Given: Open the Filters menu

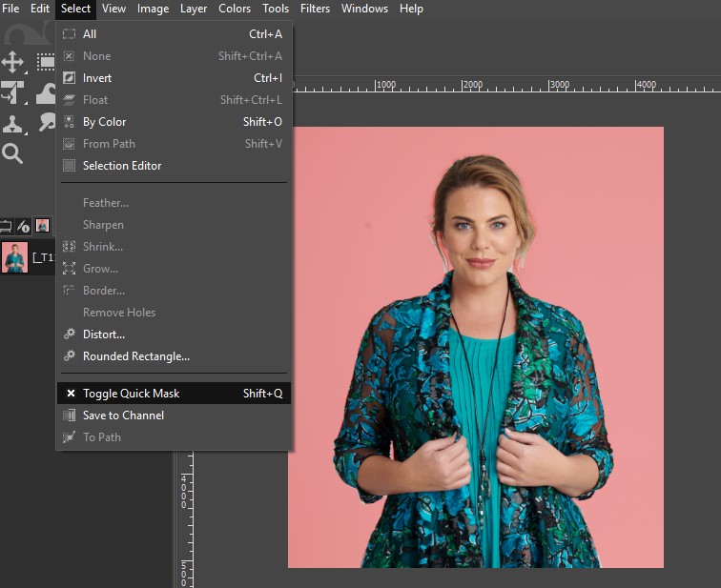Looking at the screenshot, I should [x=315, y=9].
